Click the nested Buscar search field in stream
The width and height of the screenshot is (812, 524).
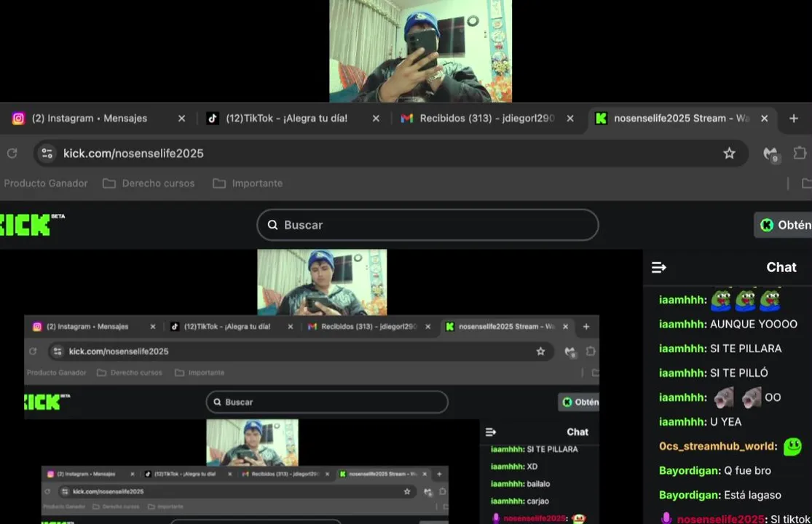coord(327,402)
